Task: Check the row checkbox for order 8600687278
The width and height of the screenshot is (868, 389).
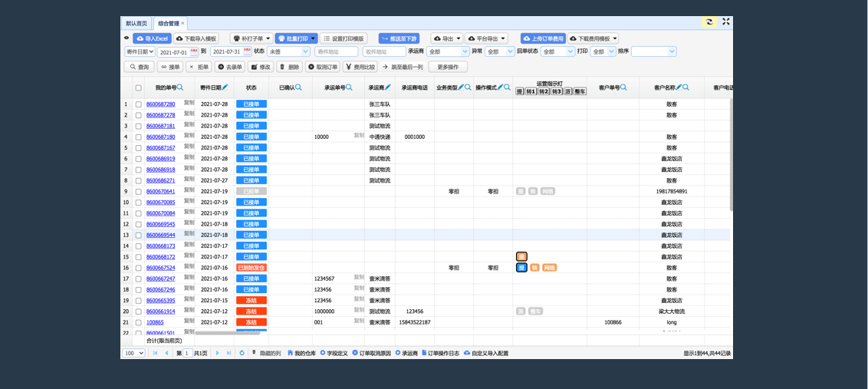Action: click(138, 115)
